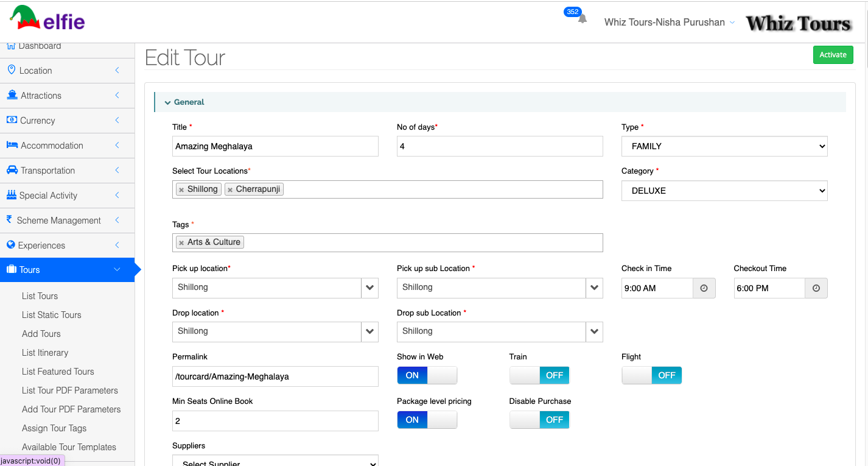Open the List Itinerary link

[45, 353]
